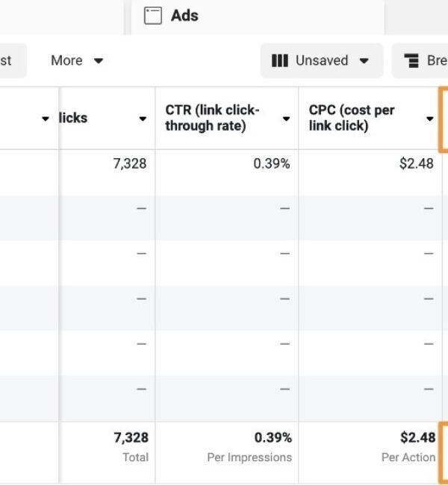The width and height of the screenshot is (448, 485).
Task: Click the 7,328 Total summary value
Action: point(130,438)
